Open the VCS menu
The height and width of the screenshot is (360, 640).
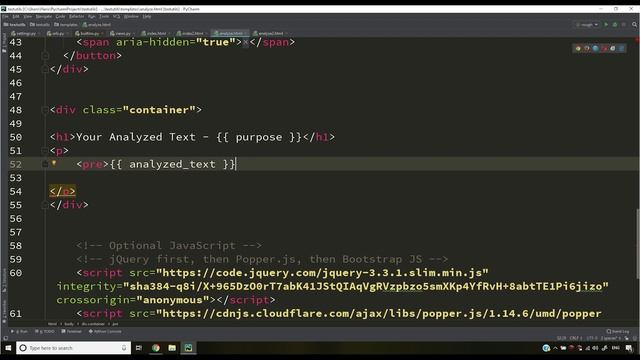(116, 16)
